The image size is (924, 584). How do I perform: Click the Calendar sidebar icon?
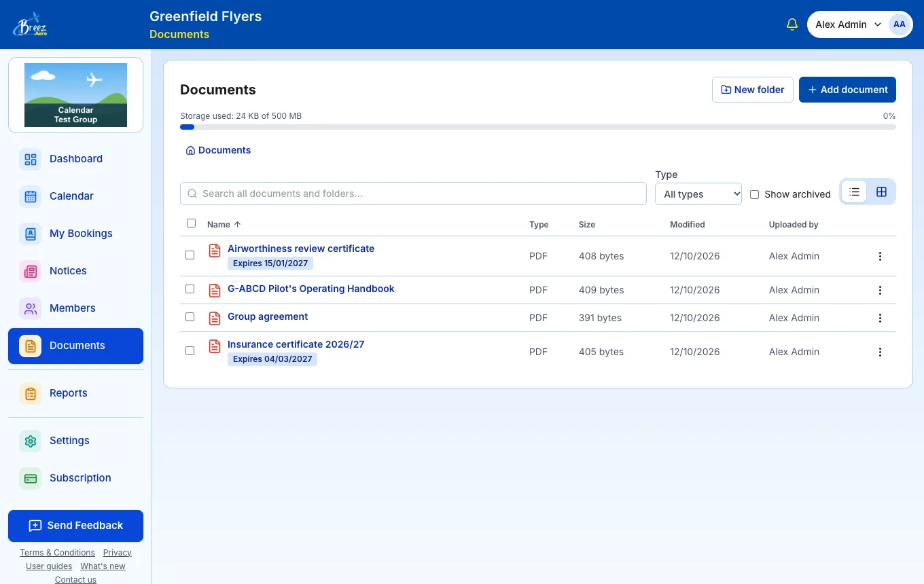click(31, 197)
